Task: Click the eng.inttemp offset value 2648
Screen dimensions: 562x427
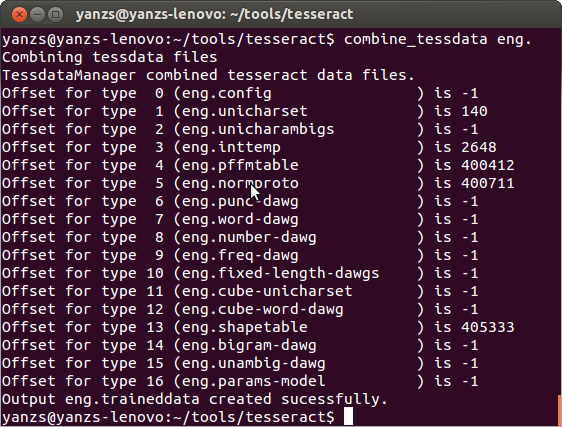Action: (478, 147)
